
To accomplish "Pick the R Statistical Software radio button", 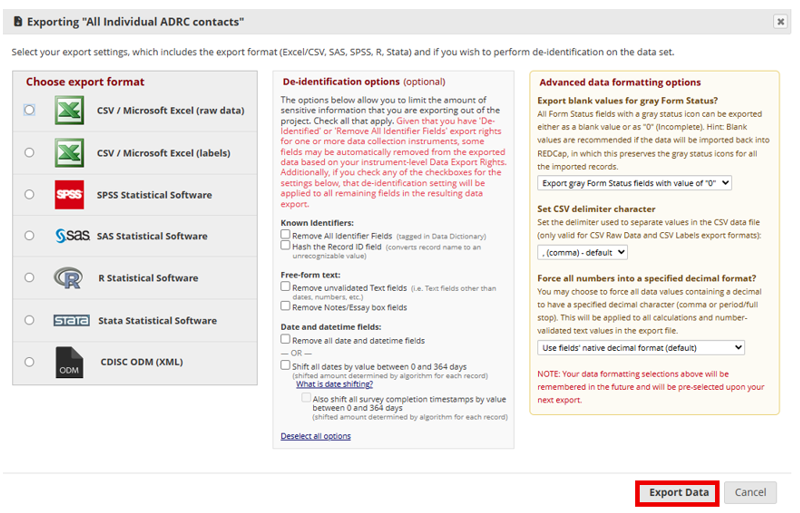I will 30,277.
